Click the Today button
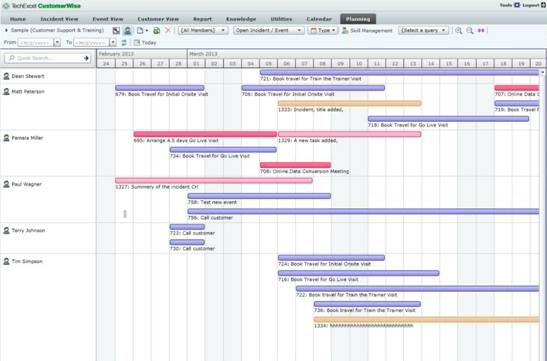Image resolution: width=547 pixels, height=361 pixels. tap(145, 43)
